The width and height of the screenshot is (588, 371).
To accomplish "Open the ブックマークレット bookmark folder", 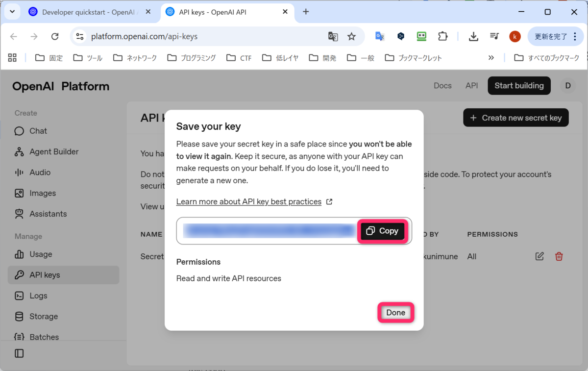I will point(414,58).
